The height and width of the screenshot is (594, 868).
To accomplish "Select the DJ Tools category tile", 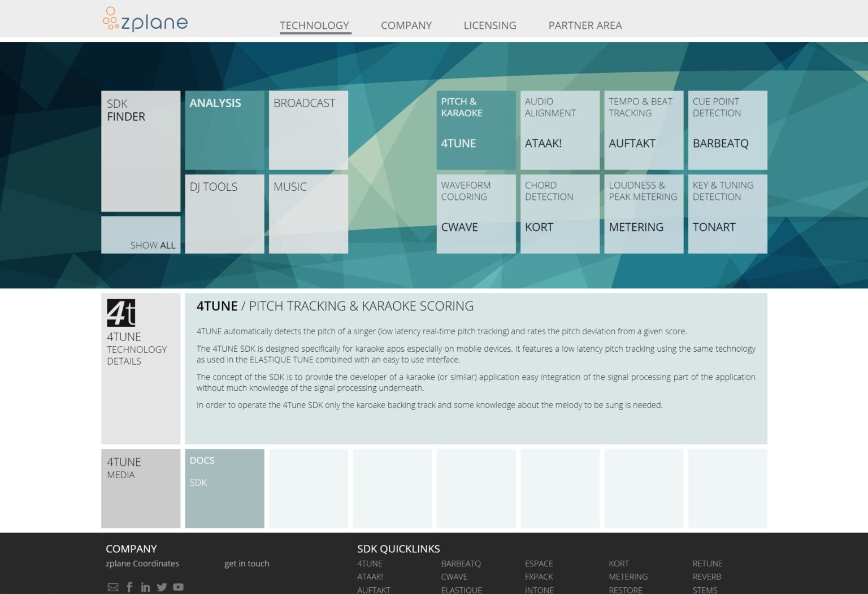I will [x=224, y=213].
